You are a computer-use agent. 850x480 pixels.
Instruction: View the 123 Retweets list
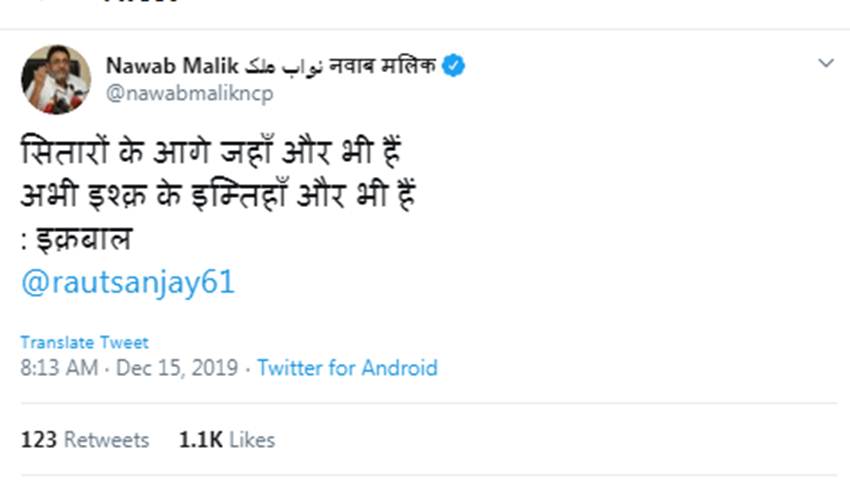[85, 440]
